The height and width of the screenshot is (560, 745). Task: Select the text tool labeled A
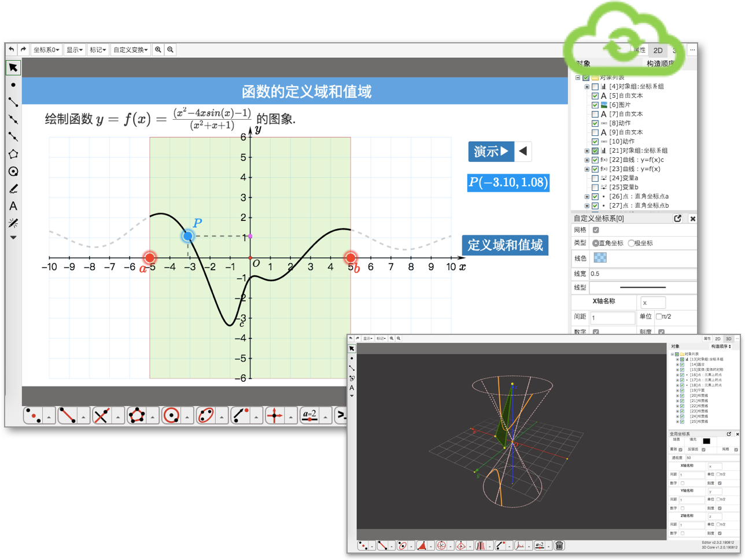tap(13, 206)
